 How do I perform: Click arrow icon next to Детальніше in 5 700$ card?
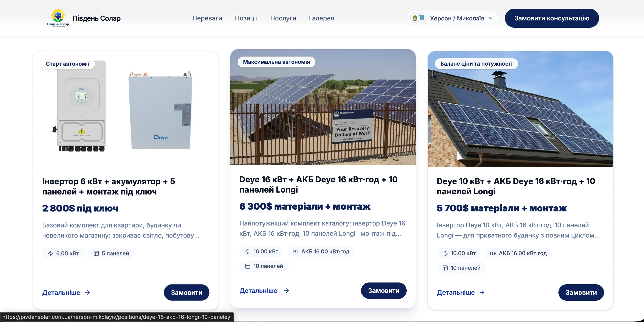coord(482,292)
